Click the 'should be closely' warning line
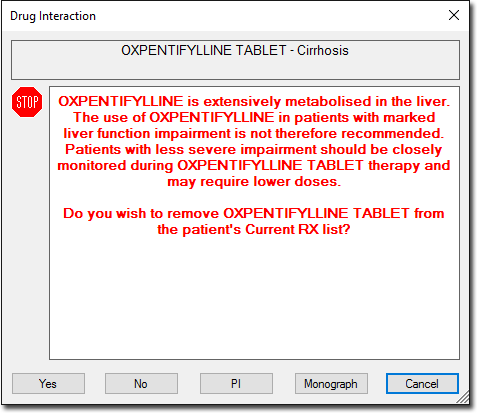 coord(254,150)
